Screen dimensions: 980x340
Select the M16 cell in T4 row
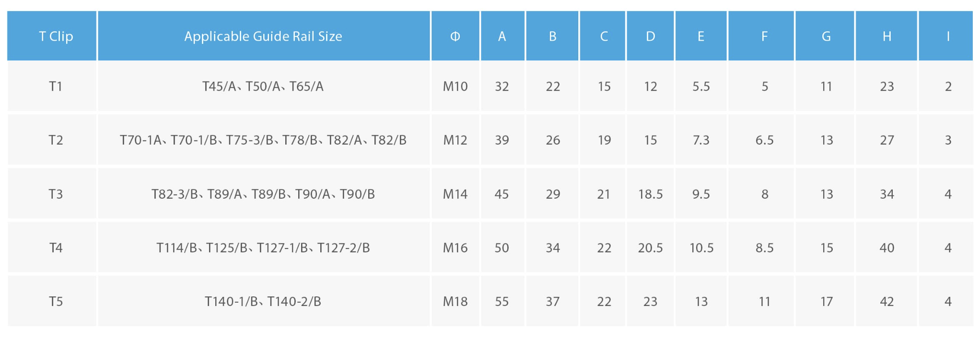pyautogui.click(x=455, y=248)
